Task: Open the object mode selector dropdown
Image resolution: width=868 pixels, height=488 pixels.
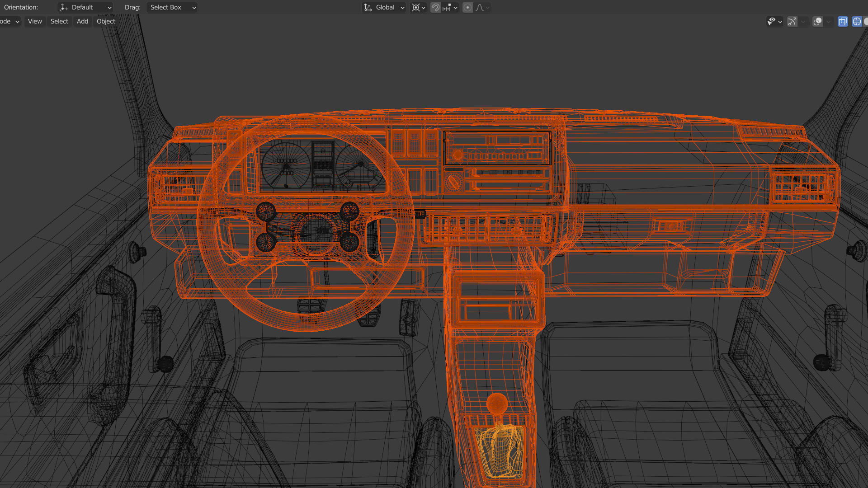Action: pyautogui.click(x=10, y=21)
